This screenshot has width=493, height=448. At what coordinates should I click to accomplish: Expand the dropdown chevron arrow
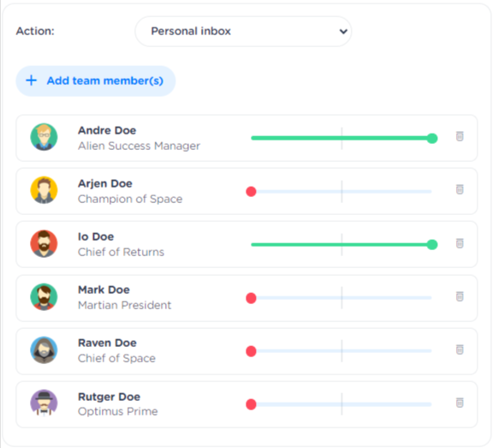(x=343, y=32)
